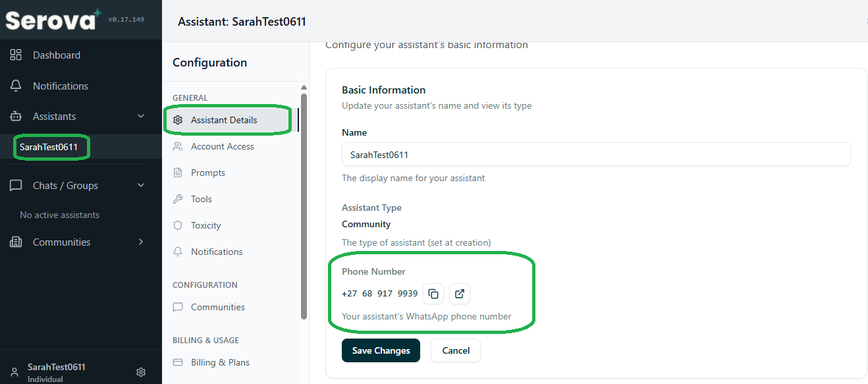Select SarahTest0611 in the assistants list

pos(49,147)
